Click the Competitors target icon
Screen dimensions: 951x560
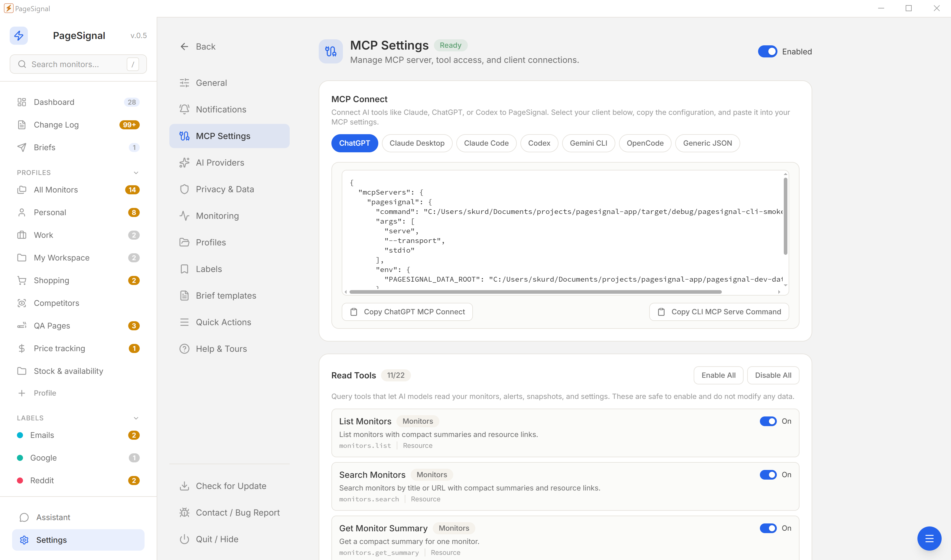coord(21,303)
